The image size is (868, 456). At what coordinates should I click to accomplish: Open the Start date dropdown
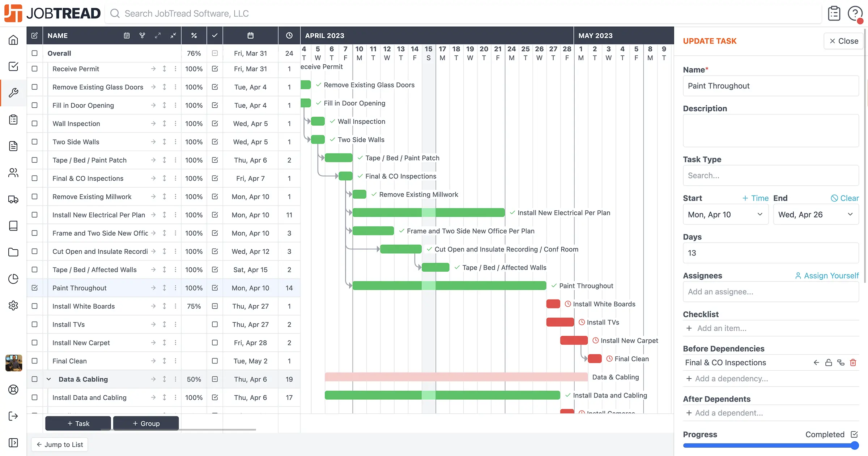726,215
